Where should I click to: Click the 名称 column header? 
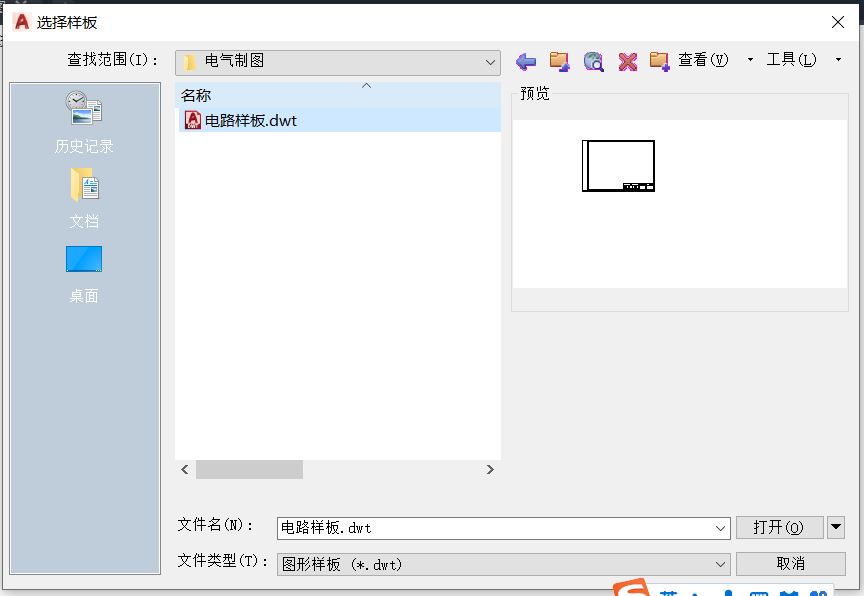point(196,95)
